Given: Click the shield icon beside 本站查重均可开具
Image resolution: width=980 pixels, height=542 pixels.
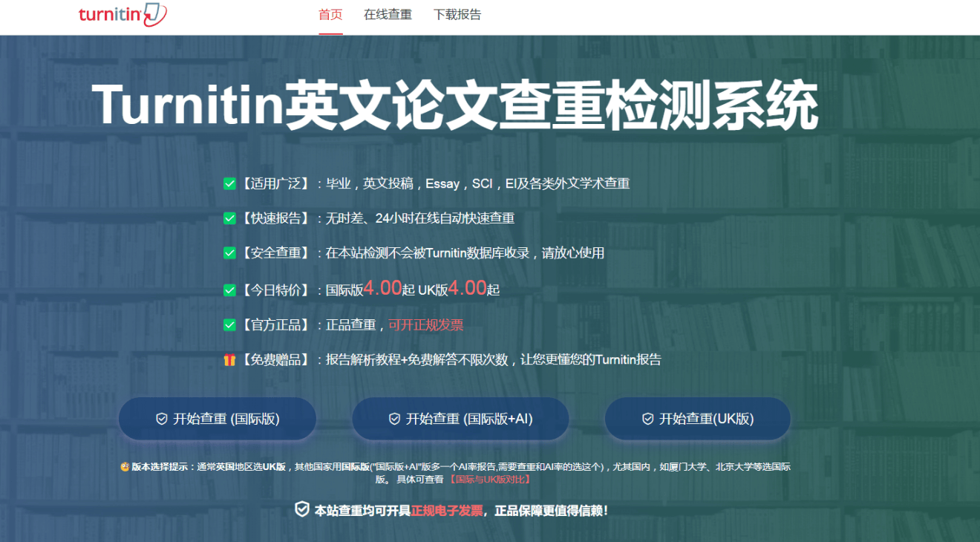Looking at the screenshot, I should pyautogui.click(x=302, y=509).
